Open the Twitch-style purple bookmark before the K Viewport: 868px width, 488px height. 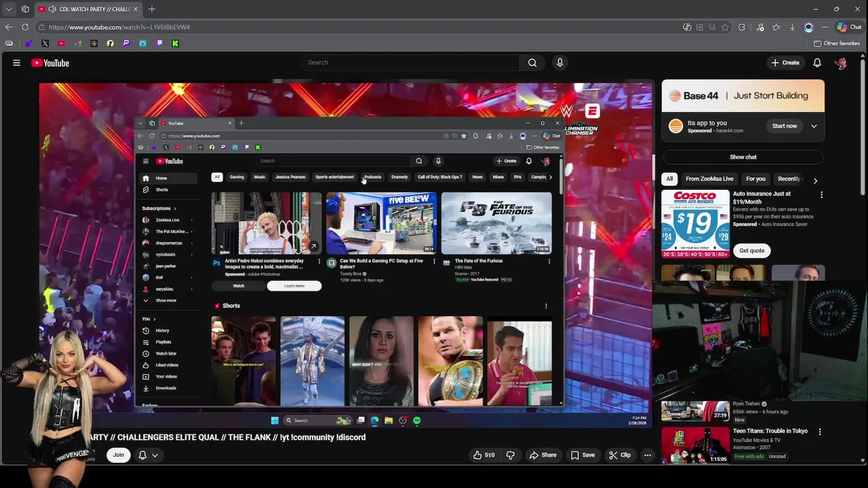click(x=159, y=43)
